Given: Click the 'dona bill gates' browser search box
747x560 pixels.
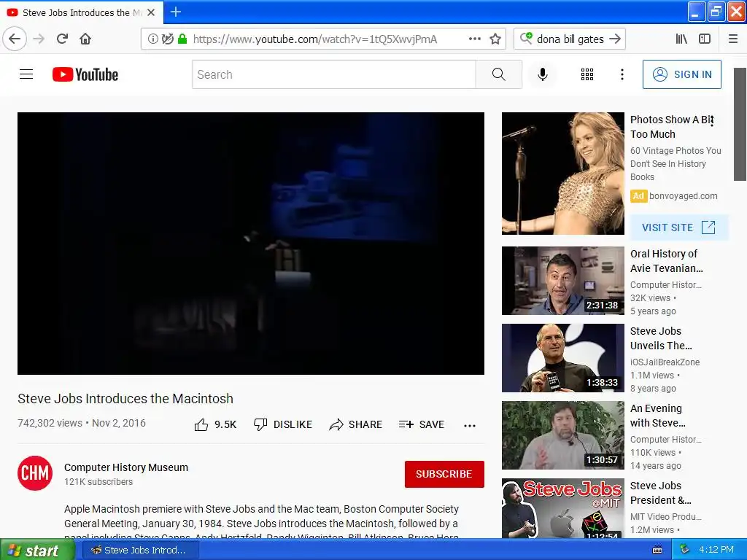Looking at the screenshot, I should tap(570, 39).
